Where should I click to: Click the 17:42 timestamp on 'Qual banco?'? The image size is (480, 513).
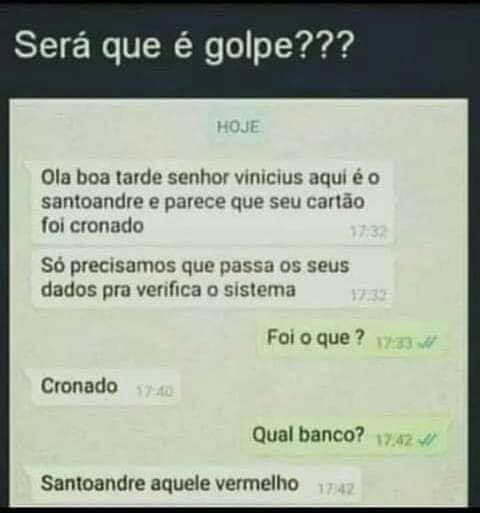tap(395, 441)
